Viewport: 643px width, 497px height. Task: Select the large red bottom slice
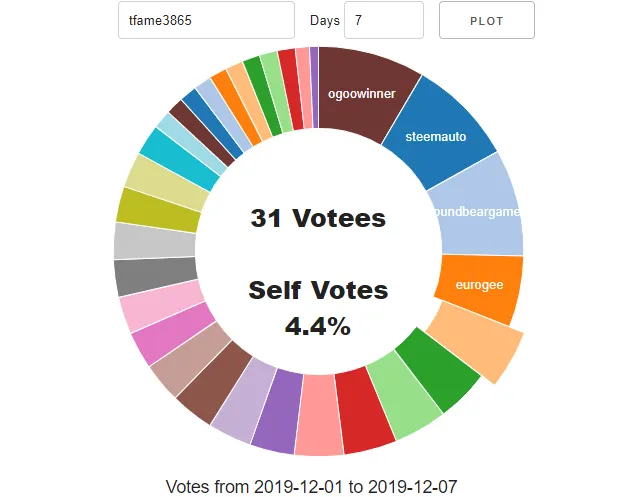(x=365, y=410)
